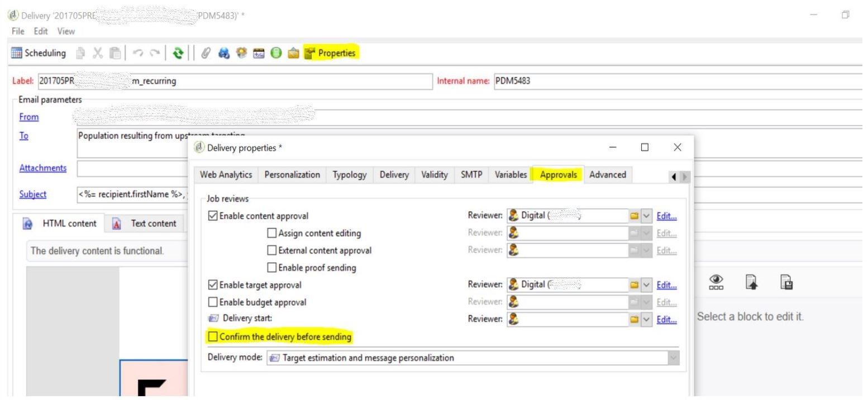Check Confirm the delivery before sending

[213, 337]
